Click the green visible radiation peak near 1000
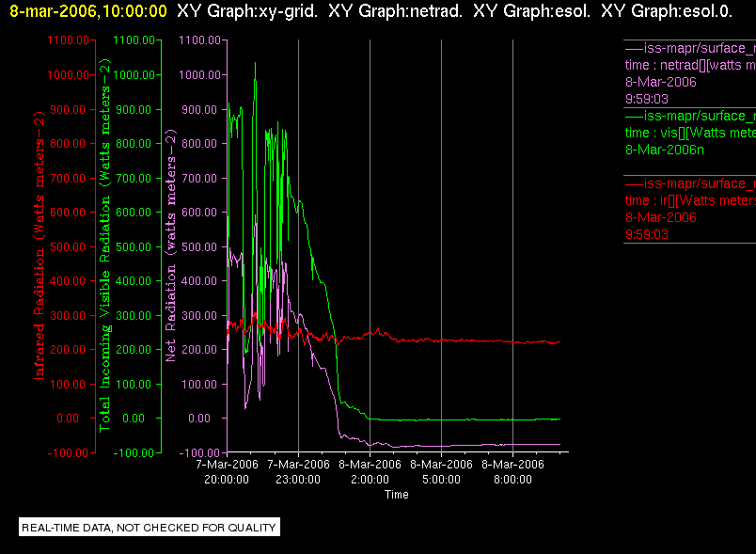 pyautogui.click(x=255, y=65)
